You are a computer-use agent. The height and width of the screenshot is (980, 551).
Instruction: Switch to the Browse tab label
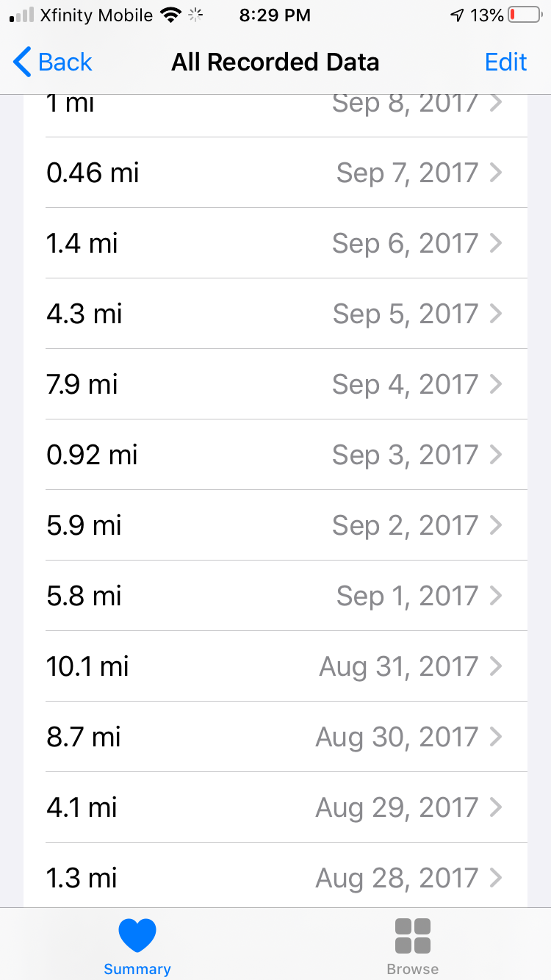[413, 969]
